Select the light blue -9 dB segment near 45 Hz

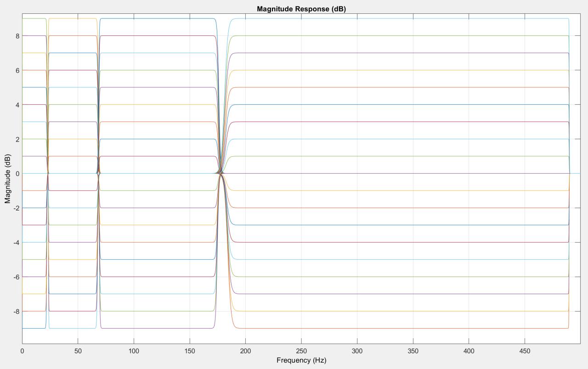[73, 328]
